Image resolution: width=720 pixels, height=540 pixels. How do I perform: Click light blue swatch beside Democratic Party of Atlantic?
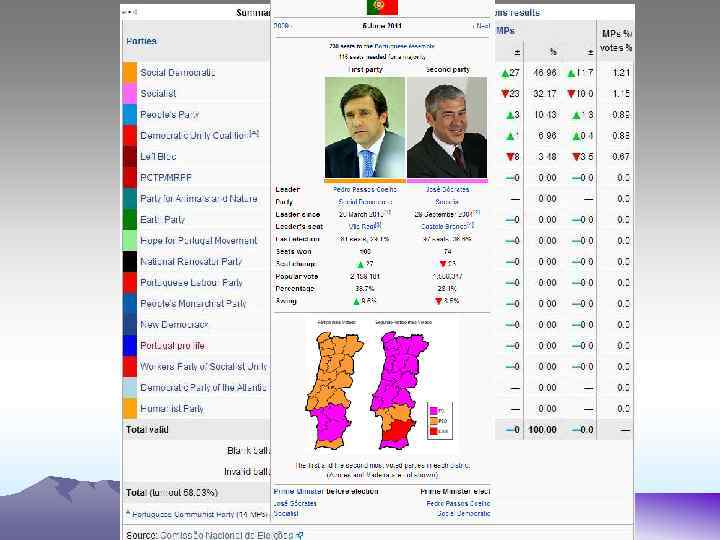[x=130, y=388]
